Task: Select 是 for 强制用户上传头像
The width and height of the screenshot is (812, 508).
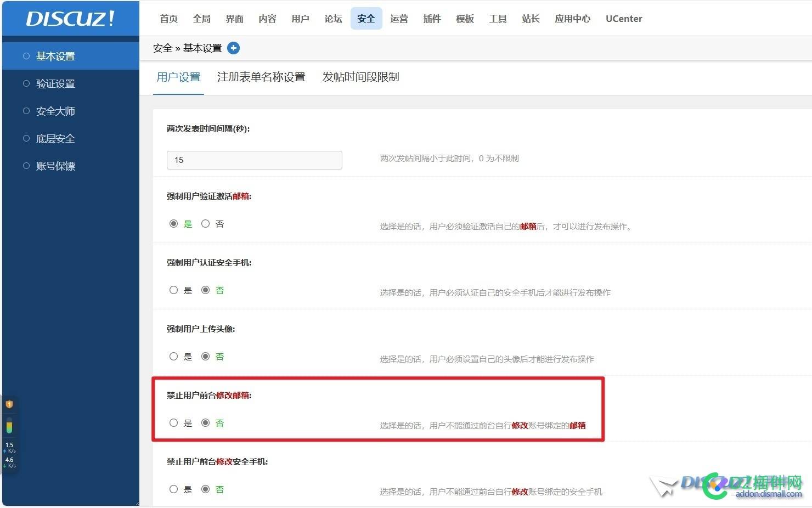Action: click(173, 357)
